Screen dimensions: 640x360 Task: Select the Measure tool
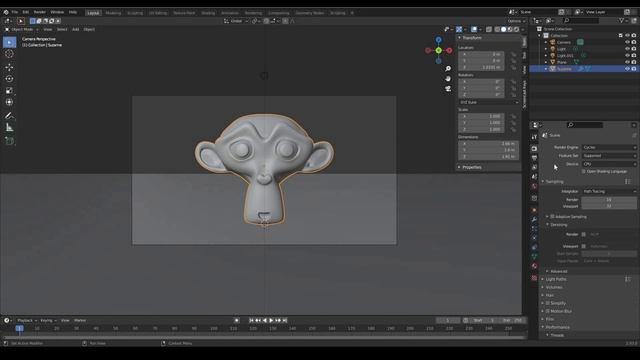(x=9, y=128)
